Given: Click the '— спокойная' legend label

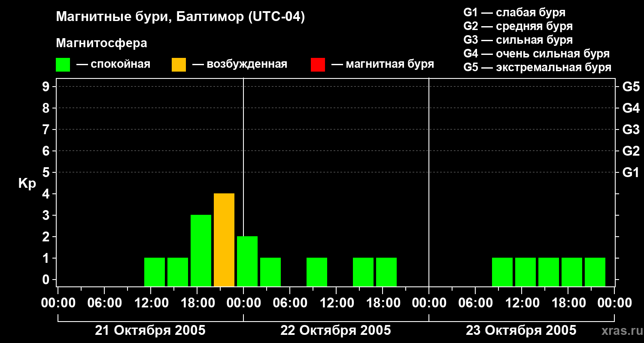Looking at the screenshot, I should click(x=113, y=64).
